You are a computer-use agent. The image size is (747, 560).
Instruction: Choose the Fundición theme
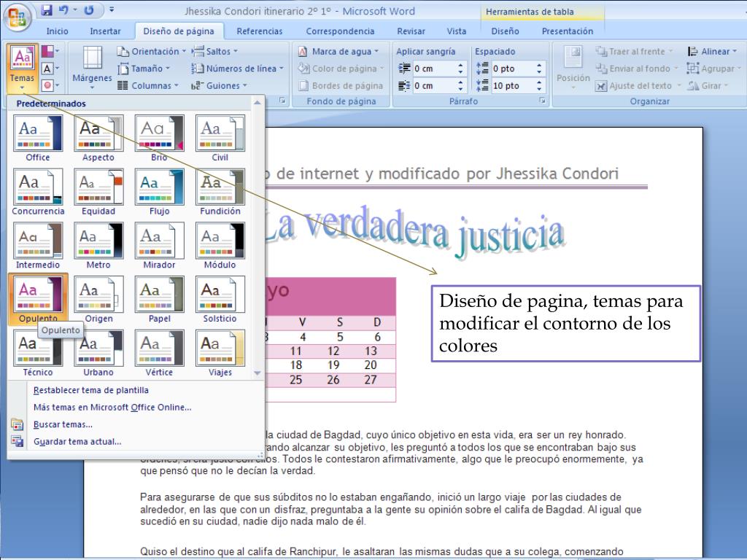point(220,192)
